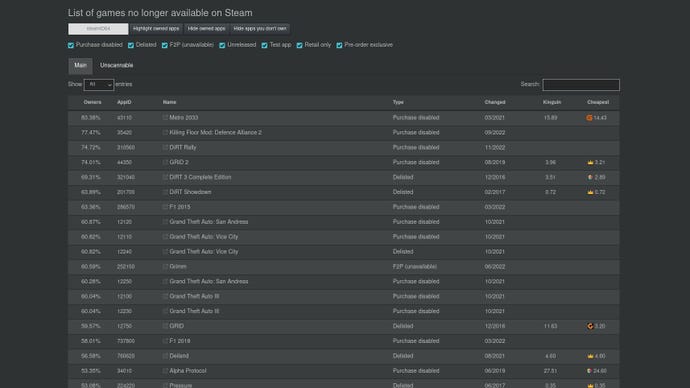Uncheck the Purchase disabled filter
This screenshot has width=690, height=388.
click(x=71, y=45)
